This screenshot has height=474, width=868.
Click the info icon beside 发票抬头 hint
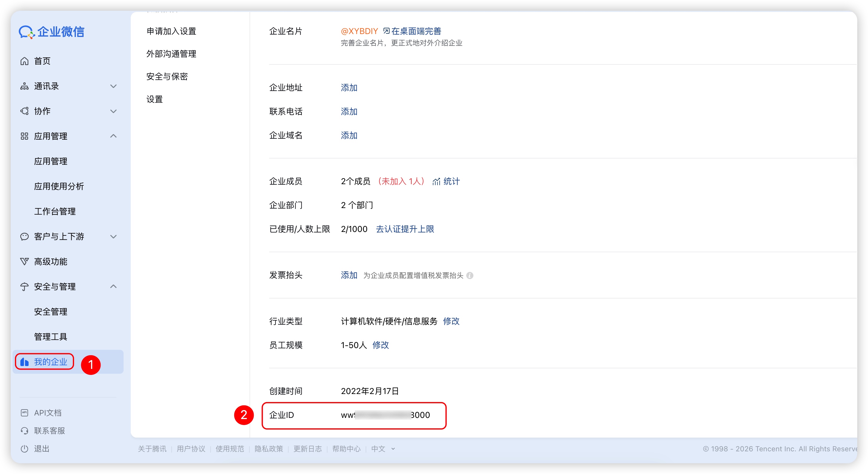click(x=470, y=276)
